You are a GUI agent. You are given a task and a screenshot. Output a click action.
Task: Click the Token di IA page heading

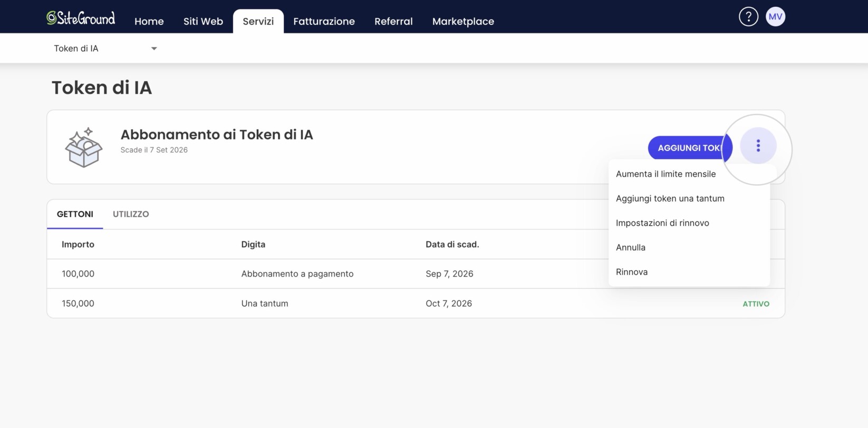pos(102,88)
